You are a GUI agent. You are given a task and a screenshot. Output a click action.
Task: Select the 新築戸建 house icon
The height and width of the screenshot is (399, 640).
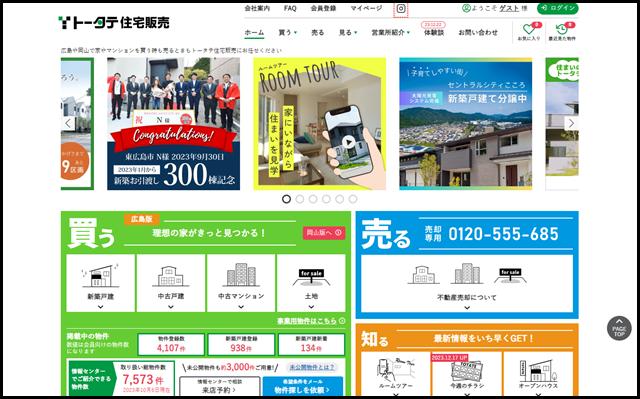coord(100,276)
